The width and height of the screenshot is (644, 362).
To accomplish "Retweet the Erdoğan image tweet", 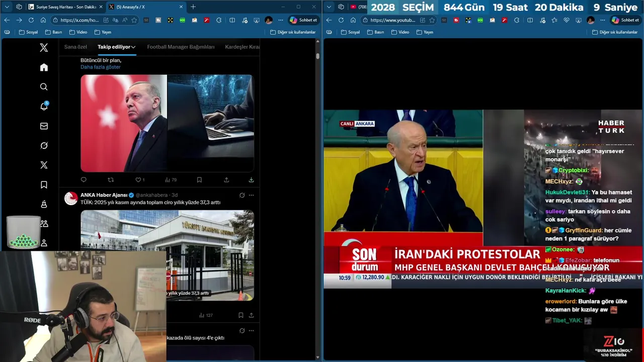I will click(x=111, y=179).
